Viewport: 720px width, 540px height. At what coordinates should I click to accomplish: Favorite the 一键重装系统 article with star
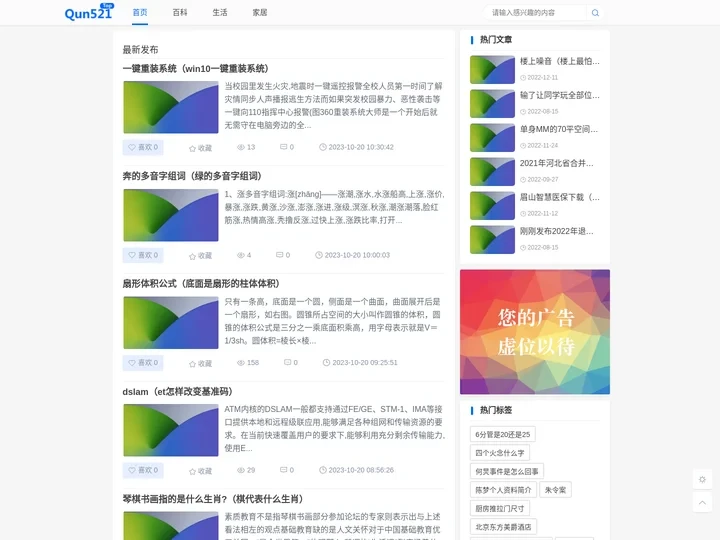click(x=200, y=148)
